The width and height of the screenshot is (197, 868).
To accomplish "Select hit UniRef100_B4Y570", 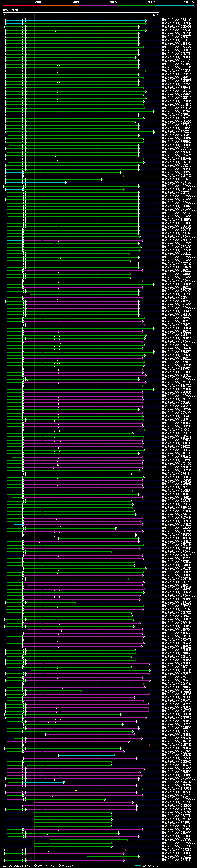I will (177, 369).
